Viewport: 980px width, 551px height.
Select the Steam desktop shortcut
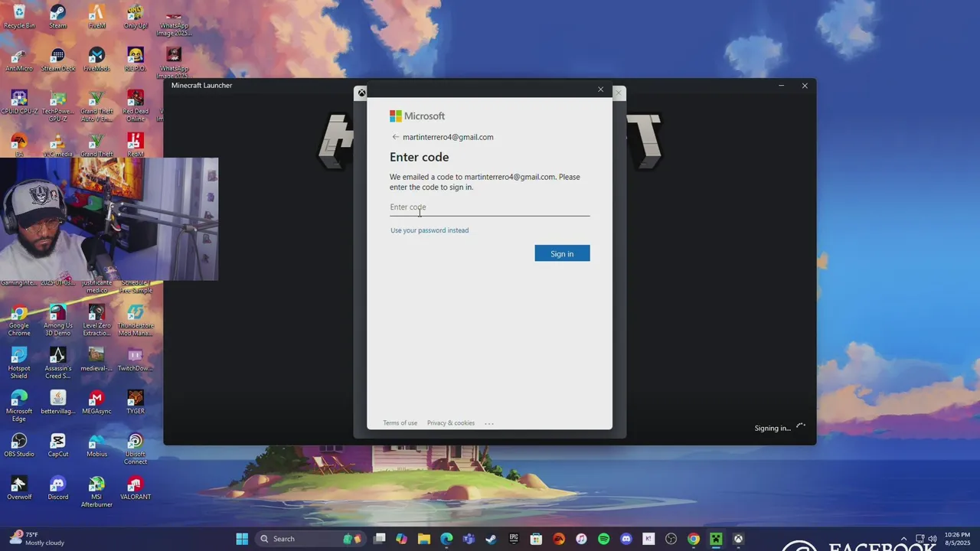(x=58, y=17)
